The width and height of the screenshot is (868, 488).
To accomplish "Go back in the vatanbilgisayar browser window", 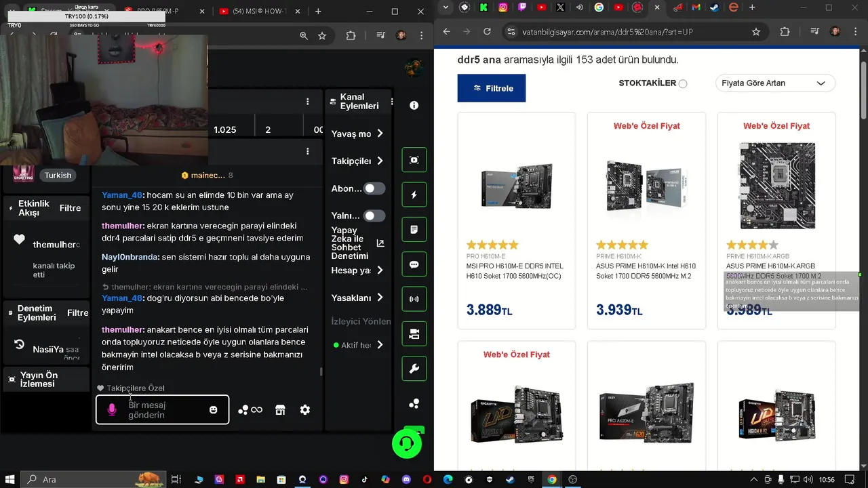I will [447, 32].
